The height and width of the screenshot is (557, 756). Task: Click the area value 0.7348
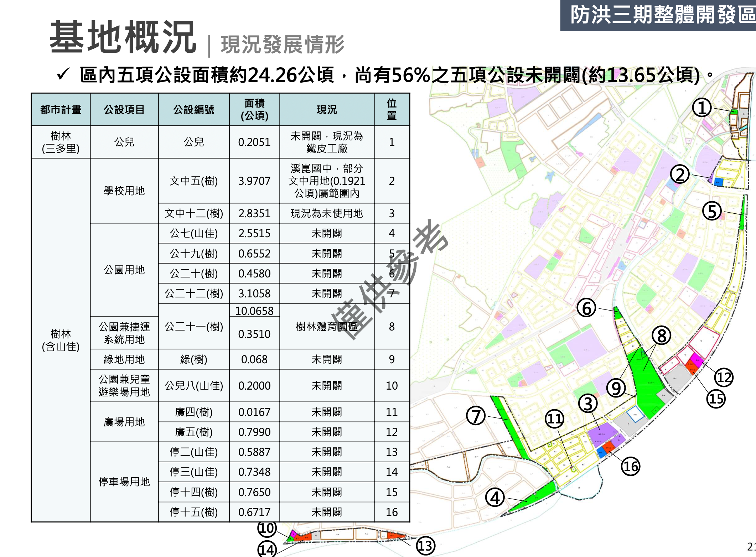pos(254,472)
